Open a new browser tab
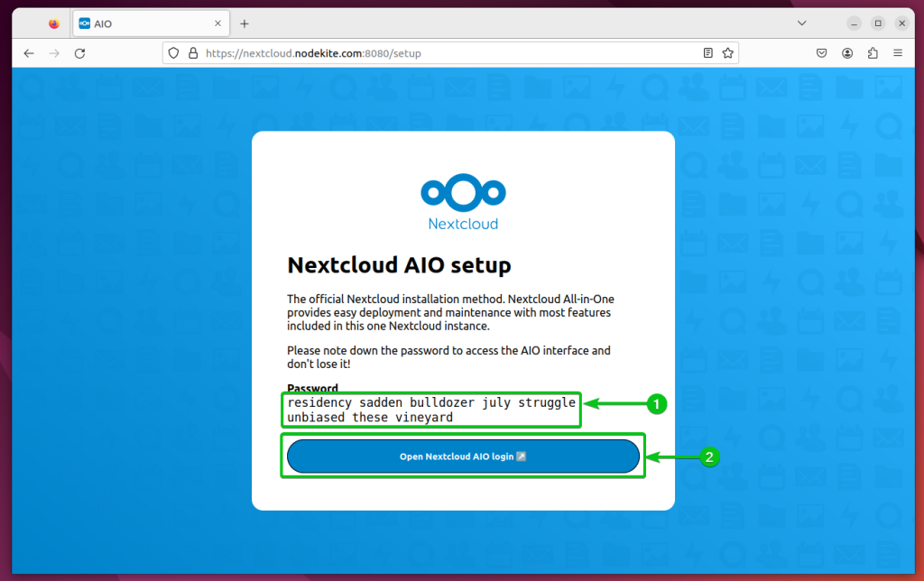The width and height of the screenshot is (924, 581). [245, 23]
